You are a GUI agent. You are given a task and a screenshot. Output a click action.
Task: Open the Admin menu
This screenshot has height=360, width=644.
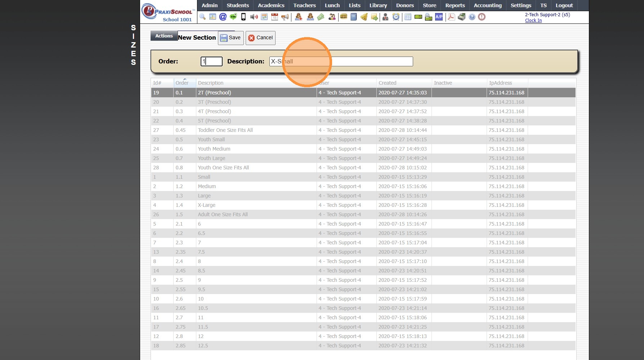[x=210, y=5]
